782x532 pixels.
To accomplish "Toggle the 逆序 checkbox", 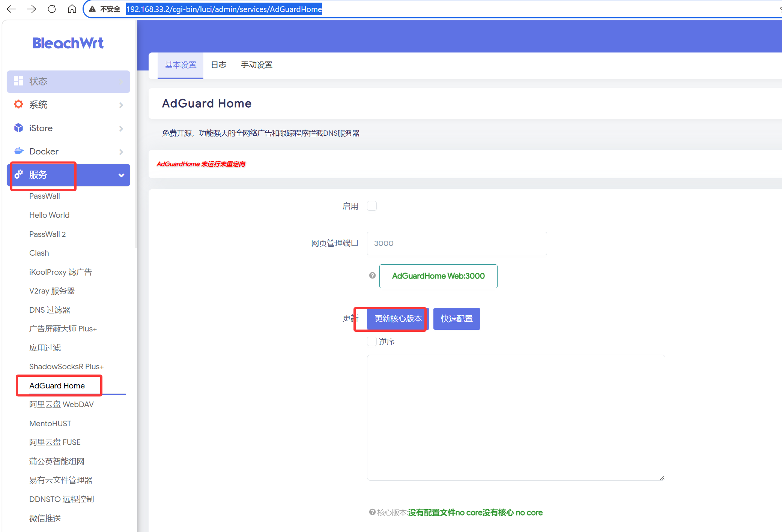I will (372, 341).
